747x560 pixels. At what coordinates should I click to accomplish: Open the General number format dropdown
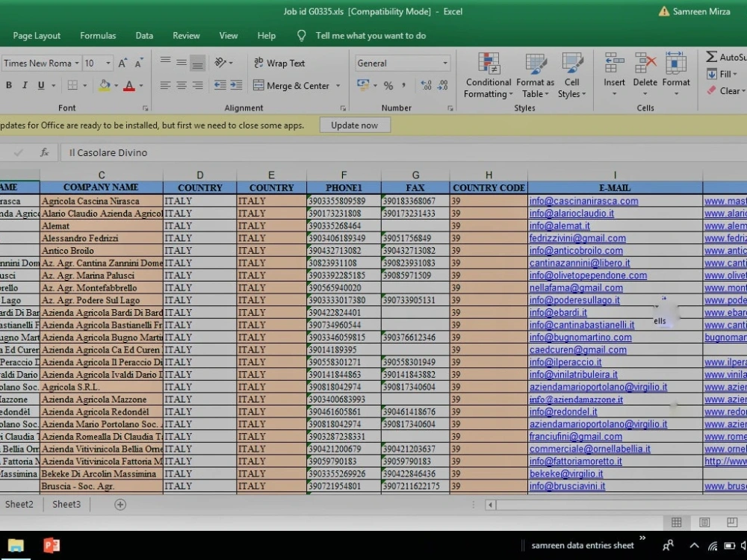click(447, 63)
